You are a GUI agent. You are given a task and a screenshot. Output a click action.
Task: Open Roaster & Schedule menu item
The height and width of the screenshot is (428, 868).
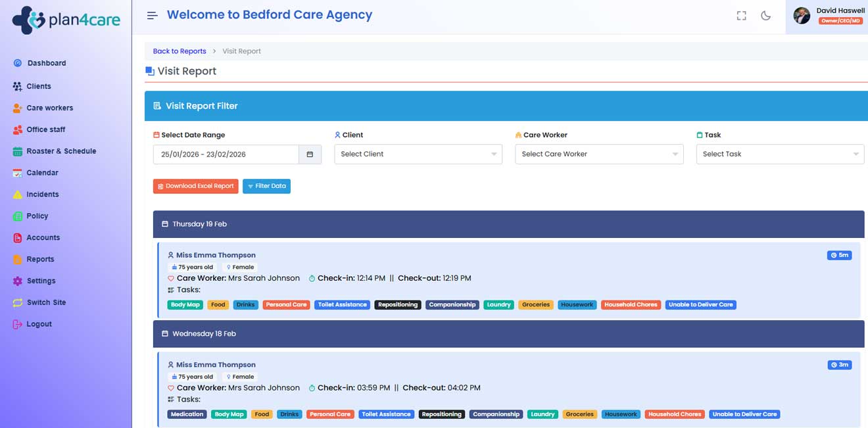point(61,151)
